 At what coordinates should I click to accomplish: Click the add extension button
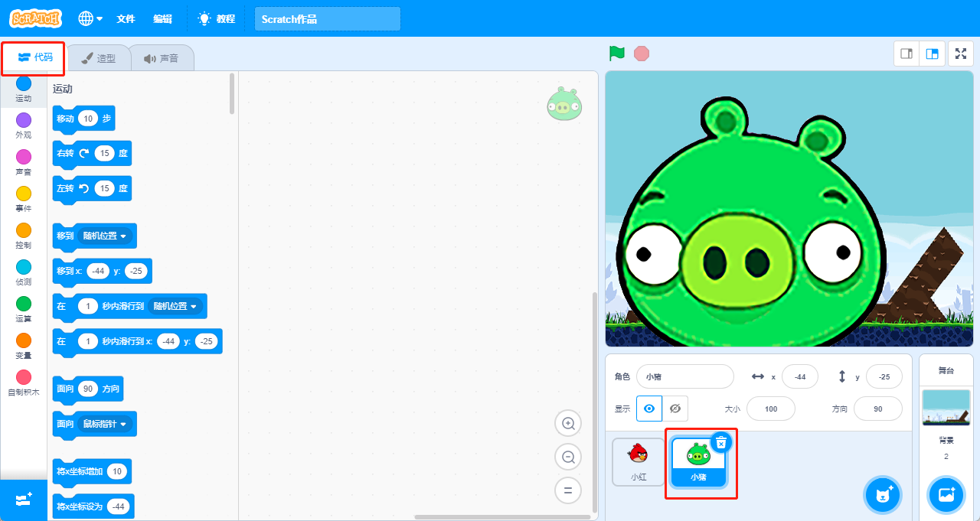click(24, 500)
